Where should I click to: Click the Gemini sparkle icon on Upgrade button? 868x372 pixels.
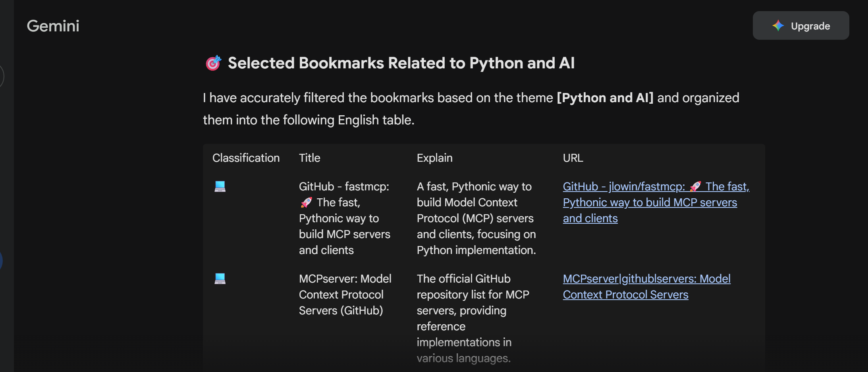pos(778,25)
